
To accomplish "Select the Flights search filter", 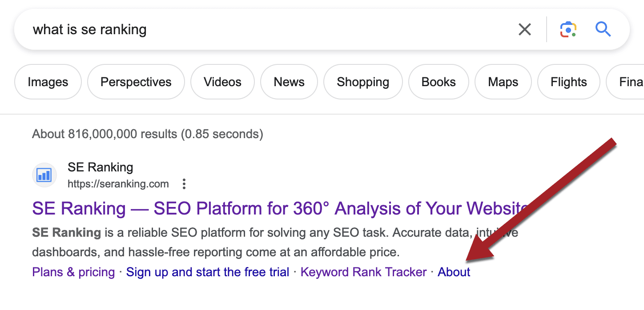I will pyautogui.click(x=568, y=82).
